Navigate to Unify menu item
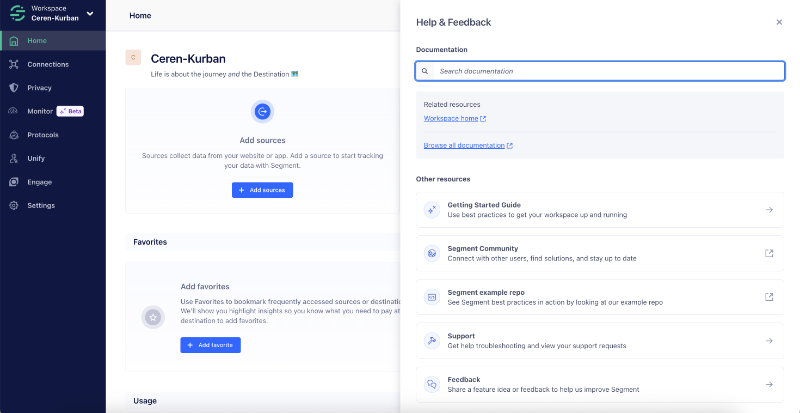 (36, 158)
